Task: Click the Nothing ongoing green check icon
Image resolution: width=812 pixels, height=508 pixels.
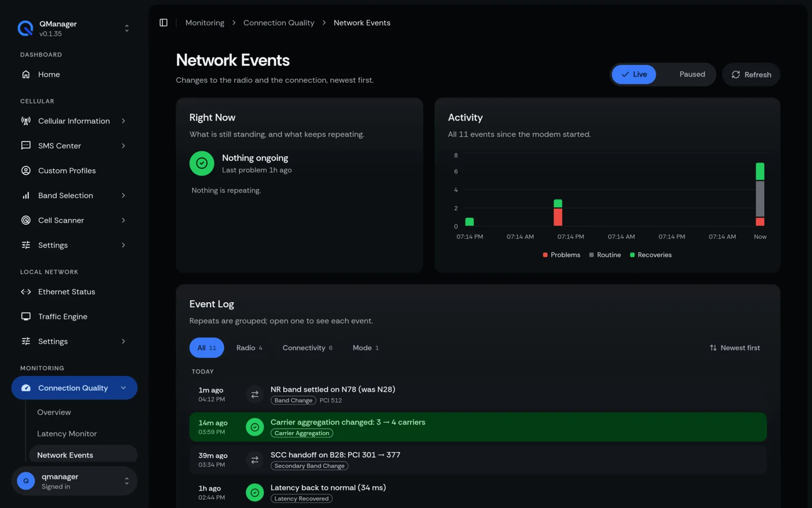Action: coord(202,163)
